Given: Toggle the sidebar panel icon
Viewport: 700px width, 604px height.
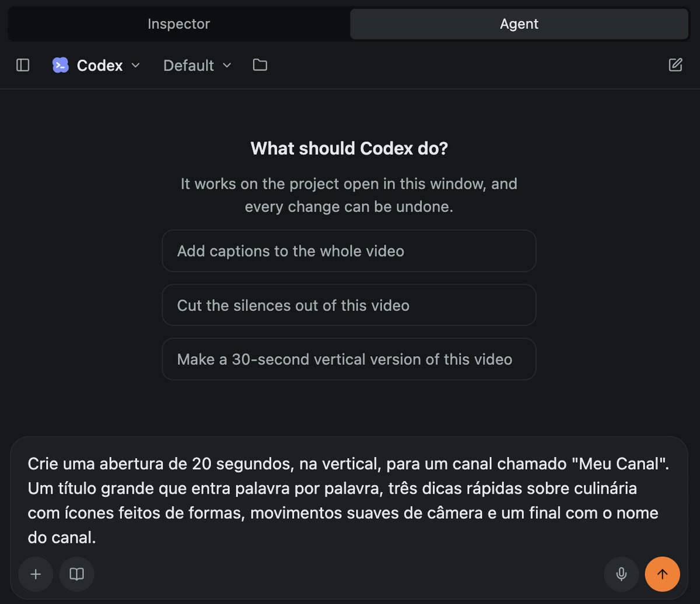Looking at the screenshot, I should [23, 65].
